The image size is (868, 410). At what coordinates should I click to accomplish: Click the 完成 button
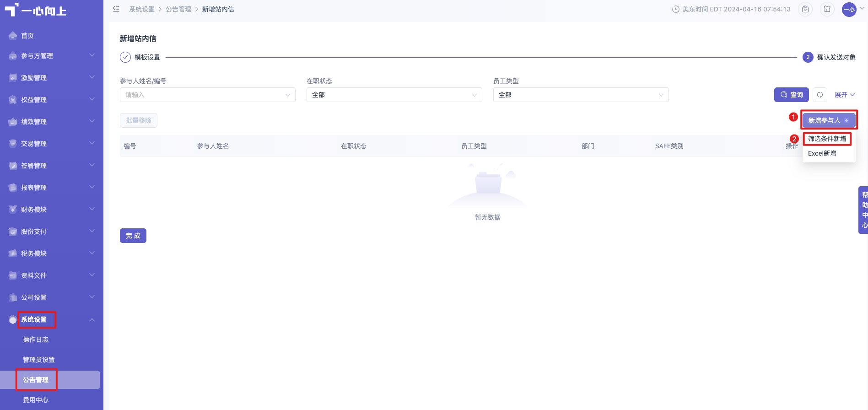(133, 236)
